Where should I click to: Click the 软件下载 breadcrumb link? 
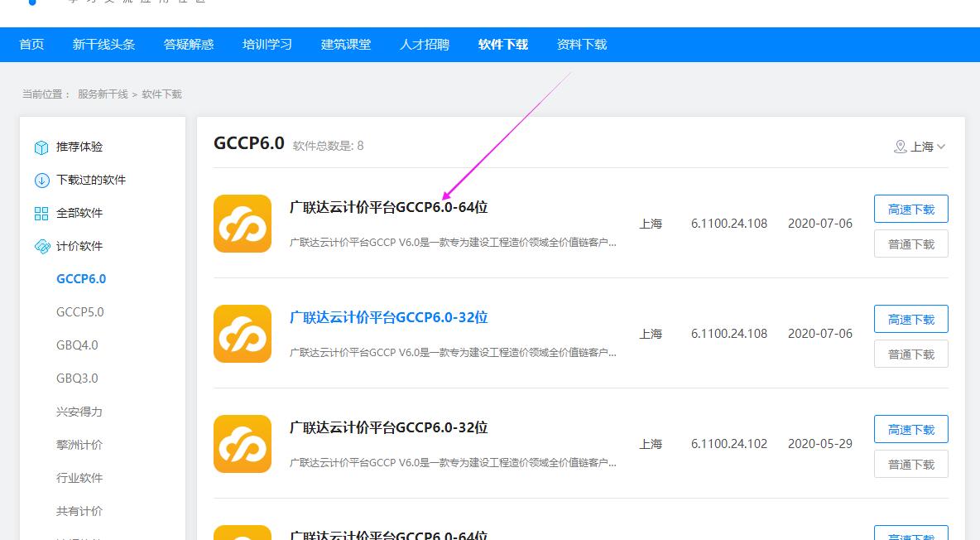(x=162, y=94)
